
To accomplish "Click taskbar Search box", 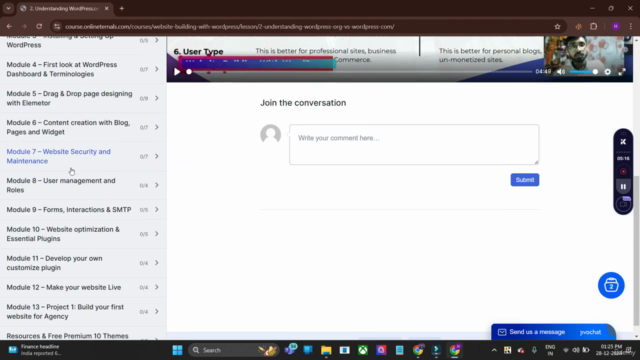I will (233, 350).
